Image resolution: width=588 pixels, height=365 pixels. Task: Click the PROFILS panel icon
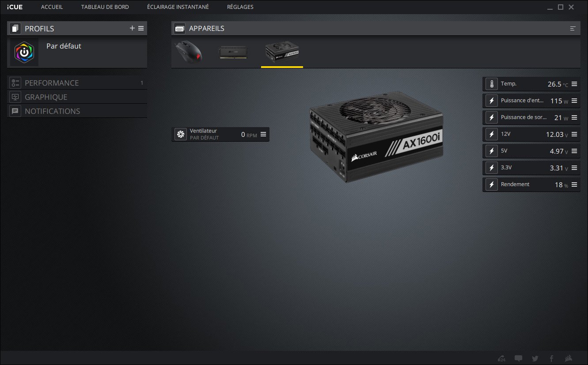pyautogui.click(x=15, y=29)
